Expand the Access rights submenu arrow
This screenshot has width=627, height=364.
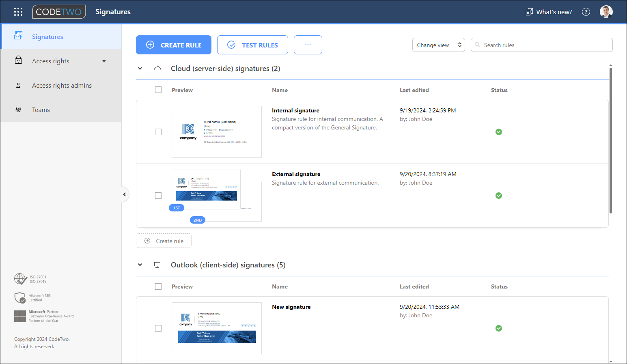(104, 61)
